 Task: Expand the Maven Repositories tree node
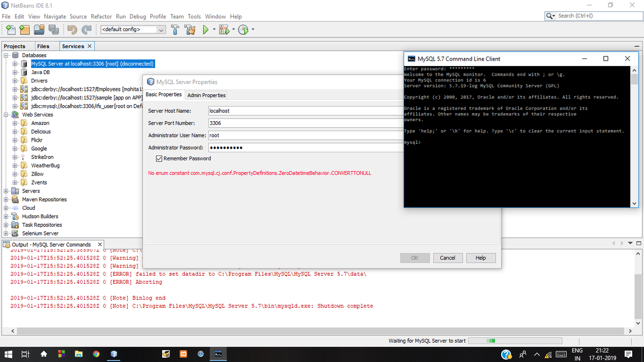pos(6,200)
